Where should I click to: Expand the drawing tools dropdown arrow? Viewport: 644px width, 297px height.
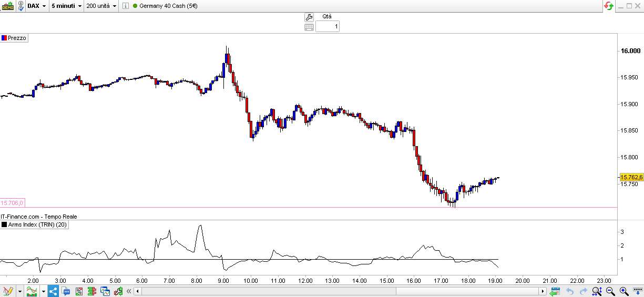click(x=20, y=291)
